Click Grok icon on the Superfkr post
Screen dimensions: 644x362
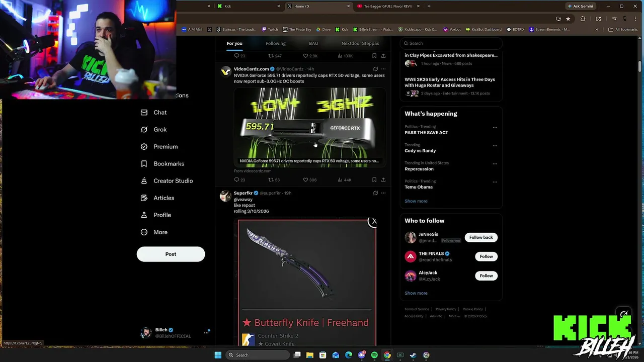[375, 193]
